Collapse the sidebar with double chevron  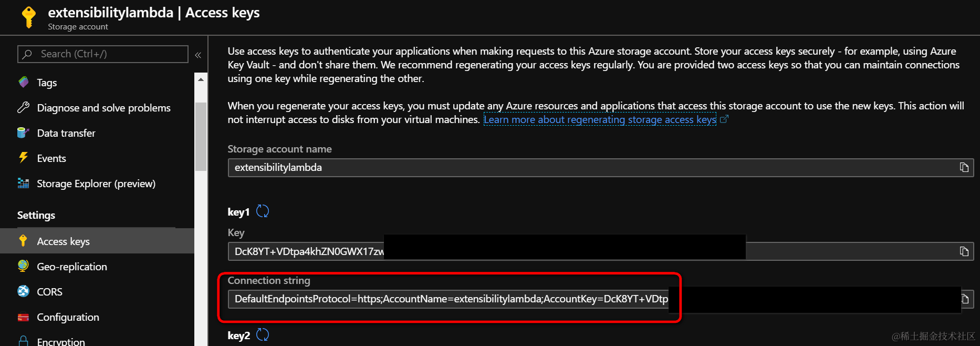[x=198, y=55]
